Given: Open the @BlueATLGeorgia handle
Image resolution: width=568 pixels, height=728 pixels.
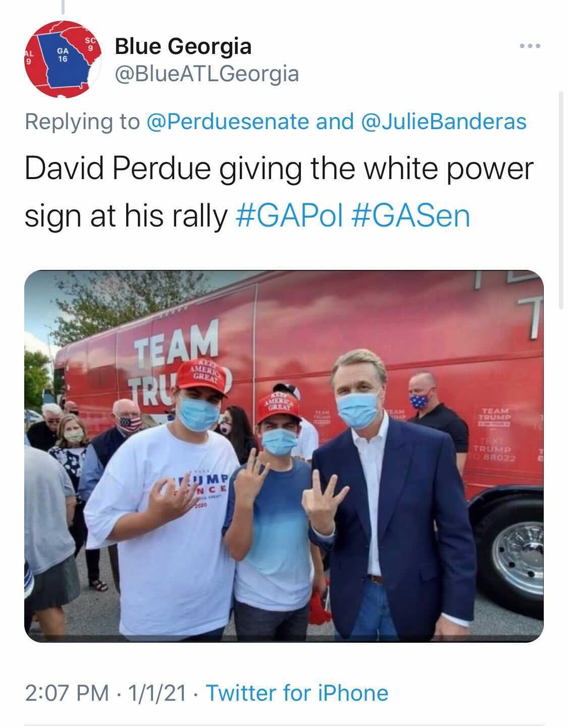Looking at the screenshot, I should 207,74.
